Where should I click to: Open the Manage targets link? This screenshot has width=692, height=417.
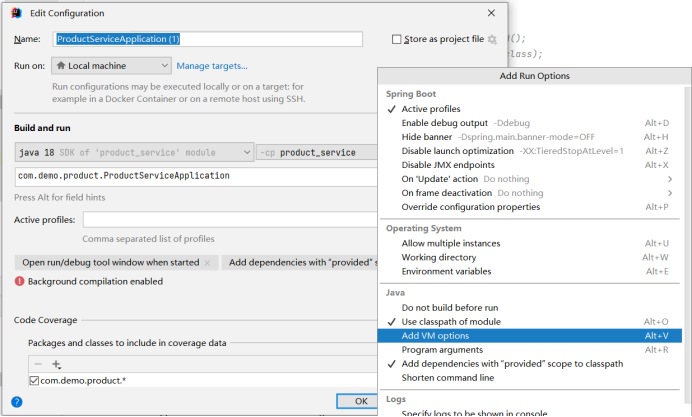pyautogui.click(x=212, y=66)
